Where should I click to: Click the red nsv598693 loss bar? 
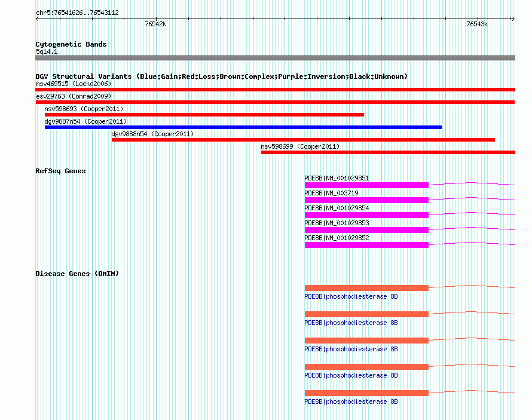[204, 115]
